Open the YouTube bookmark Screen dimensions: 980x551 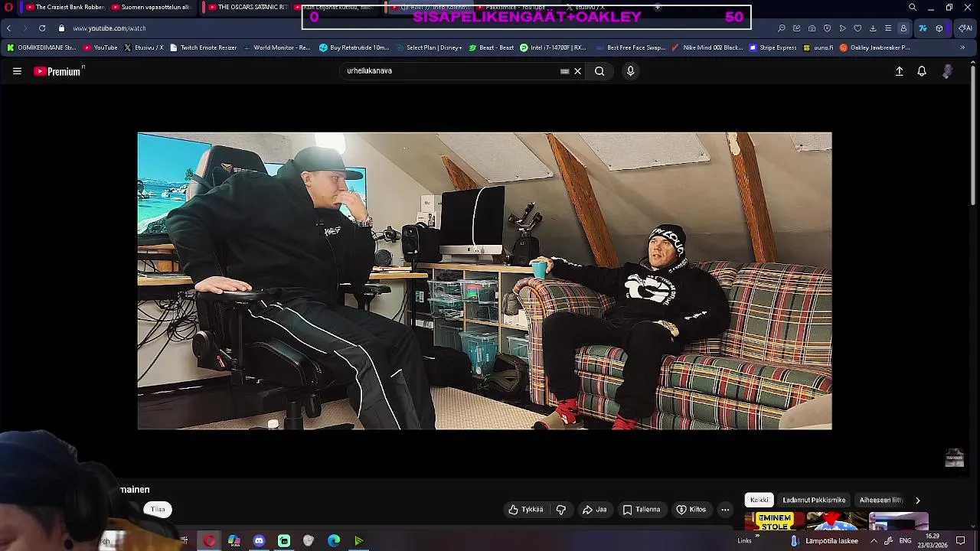click(x=100, y=47)
